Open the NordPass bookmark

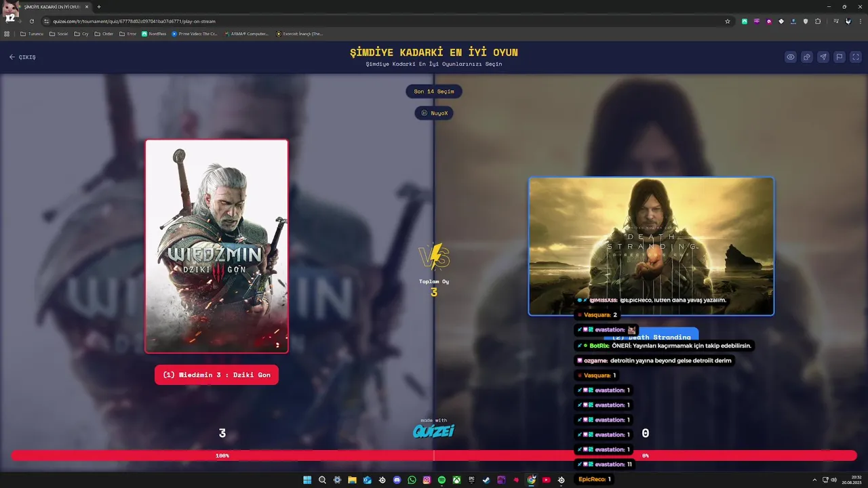click(x=154, y=34)
